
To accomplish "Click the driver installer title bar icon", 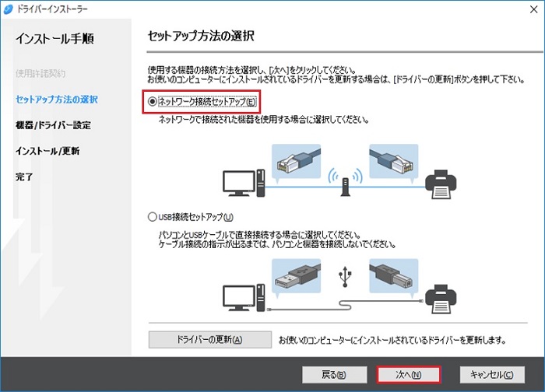I will [9, 9].
